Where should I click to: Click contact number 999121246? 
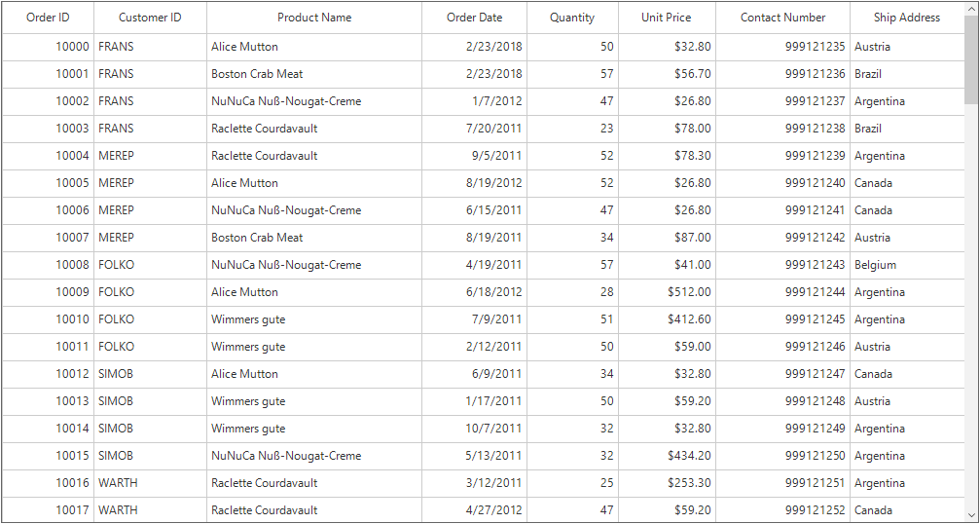pos(783,347)
